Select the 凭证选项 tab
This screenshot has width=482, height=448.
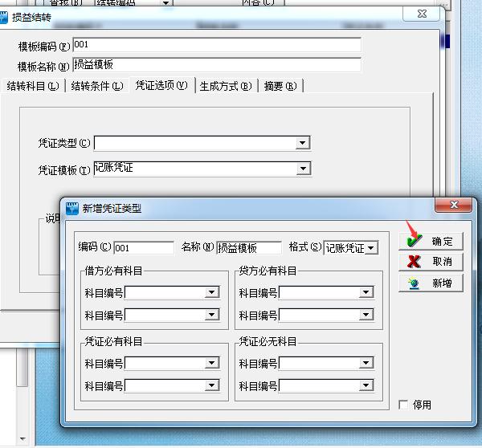pyautogui.click(x=161, y=85)
